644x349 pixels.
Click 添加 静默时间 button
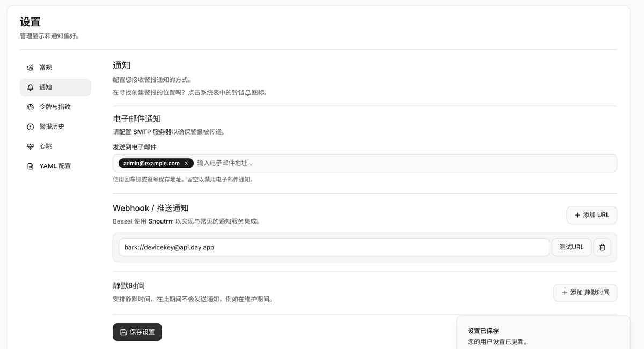click(585, 293)
